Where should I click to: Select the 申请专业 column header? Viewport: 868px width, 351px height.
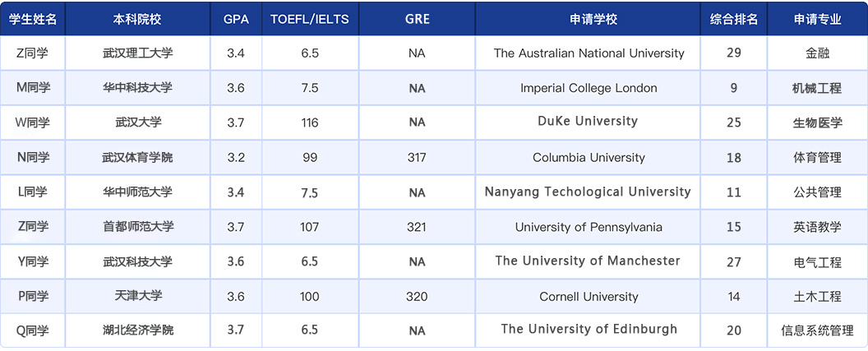pos(816,19)
